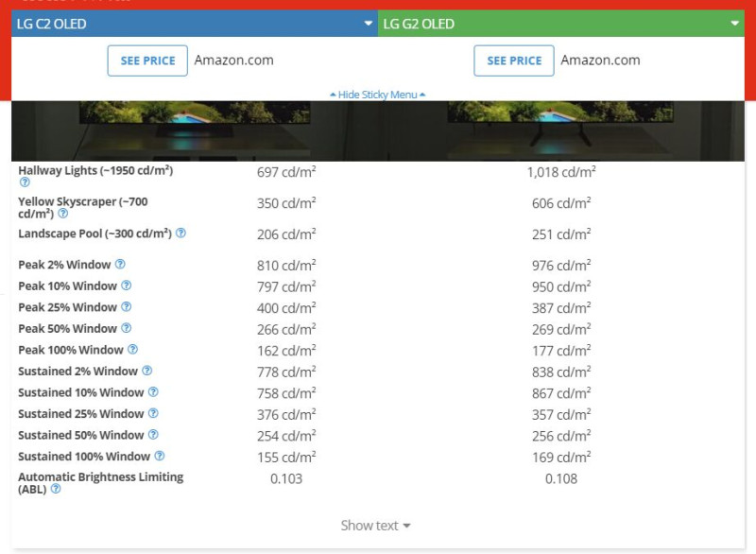756x554 pixels.
Task: Open the Hallway Lights help icon
Action: point(25,182)
